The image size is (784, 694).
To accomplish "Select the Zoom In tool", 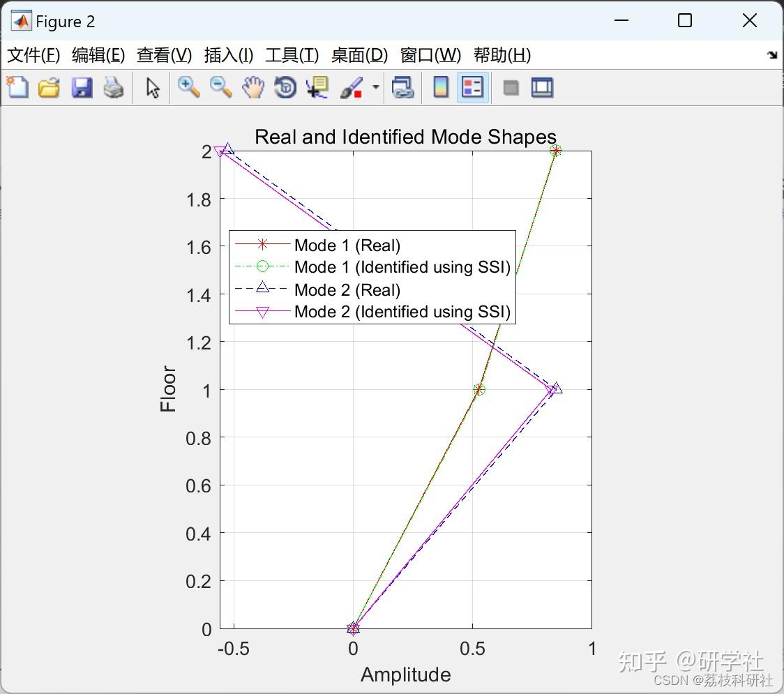I will click(188, 87).
